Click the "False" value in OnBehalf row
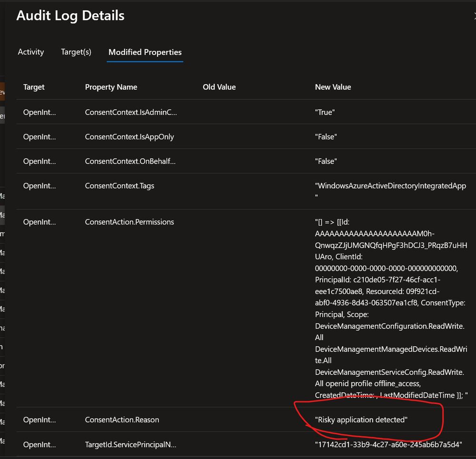The height and width of the screenshot is (459, 476). pyautogui.click(x=326, y=161)
